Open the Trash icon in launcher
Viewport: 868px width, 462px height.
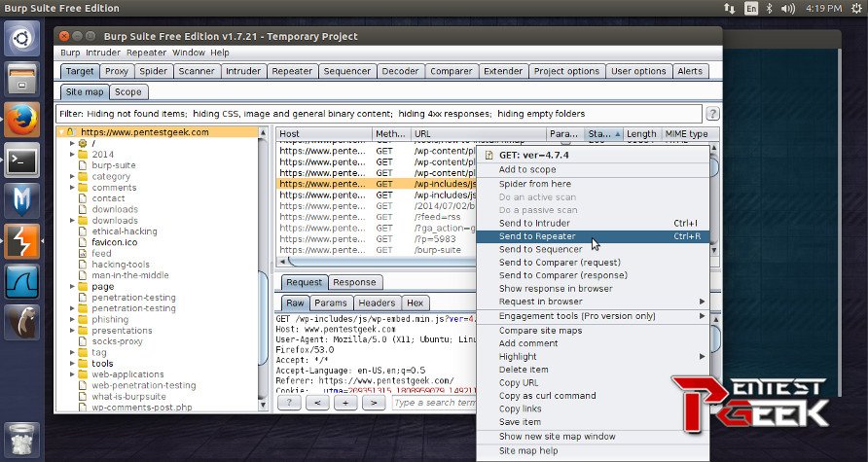(21, 439)
